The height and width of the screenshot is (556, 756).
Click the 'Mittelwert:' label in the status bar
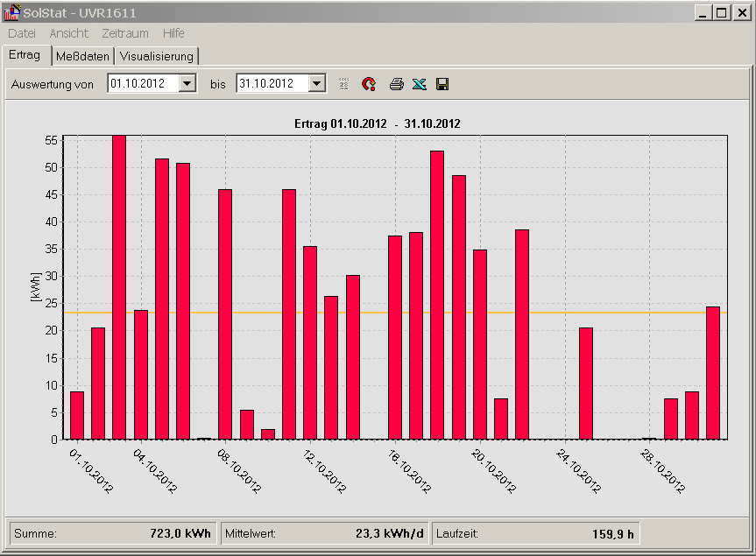coord(251,534)
